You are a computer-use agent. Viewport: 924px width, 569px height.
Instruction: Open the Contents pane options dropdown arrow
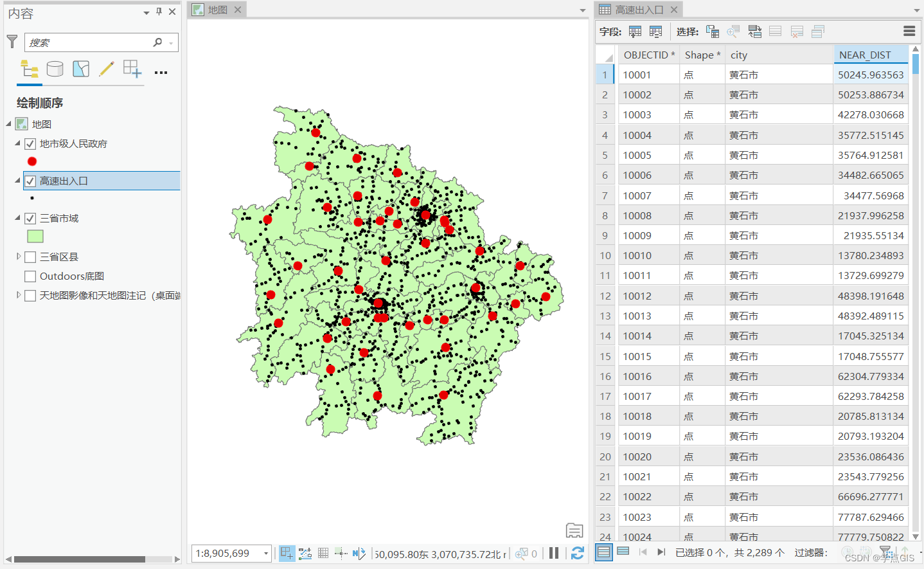(x=147, y=13)
